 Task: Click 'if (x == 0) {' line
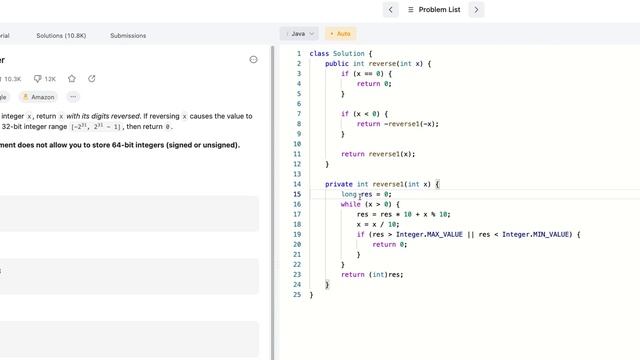coord(366,74)
